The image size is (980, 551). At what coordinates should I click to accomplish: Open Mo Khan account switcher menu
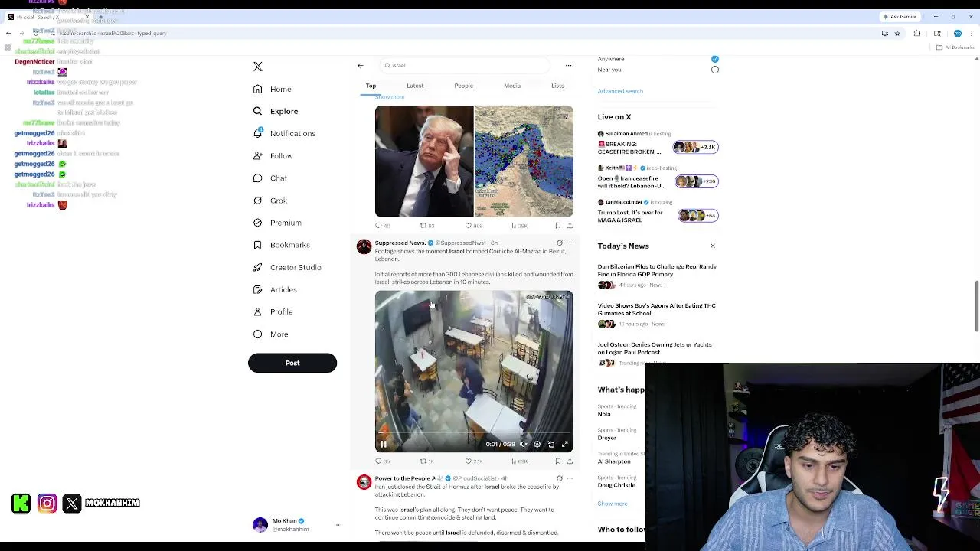(x=338, y=525)
